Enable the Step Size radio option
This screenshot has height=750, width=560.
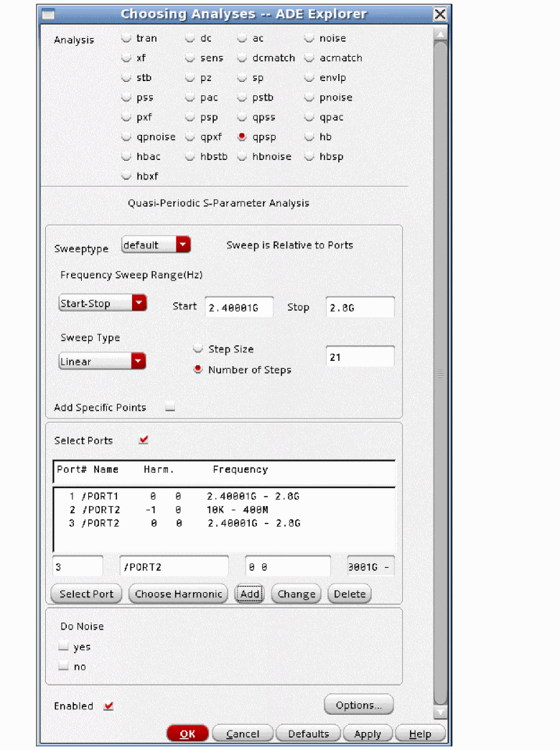coord(198,350)
